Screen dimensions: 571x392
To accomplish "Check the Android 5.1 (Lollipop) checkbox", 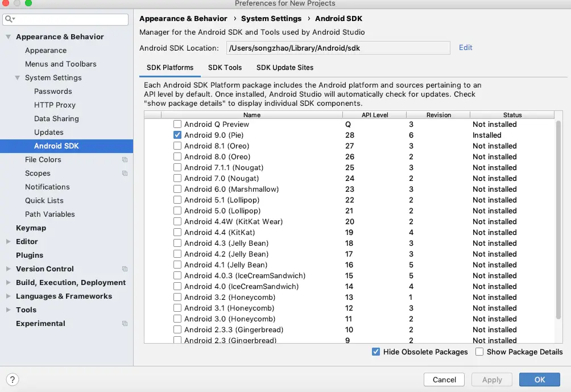I will coord(177,200).
